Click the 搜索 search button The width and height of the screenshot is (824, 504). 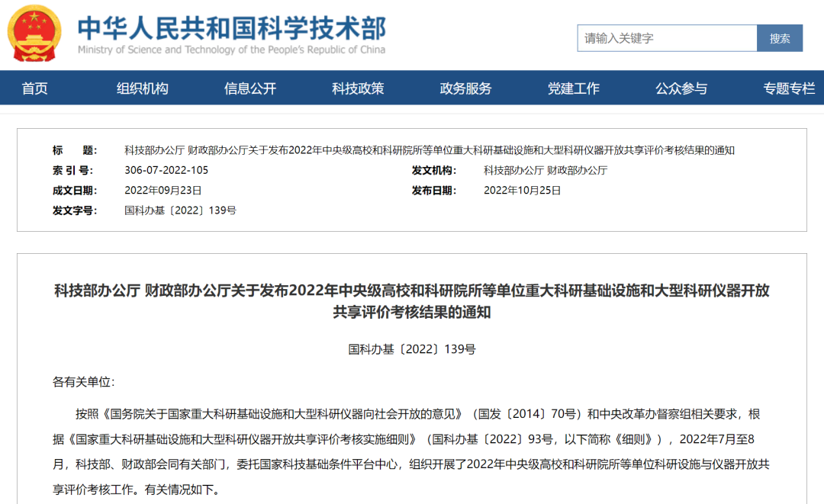[779, 38]
